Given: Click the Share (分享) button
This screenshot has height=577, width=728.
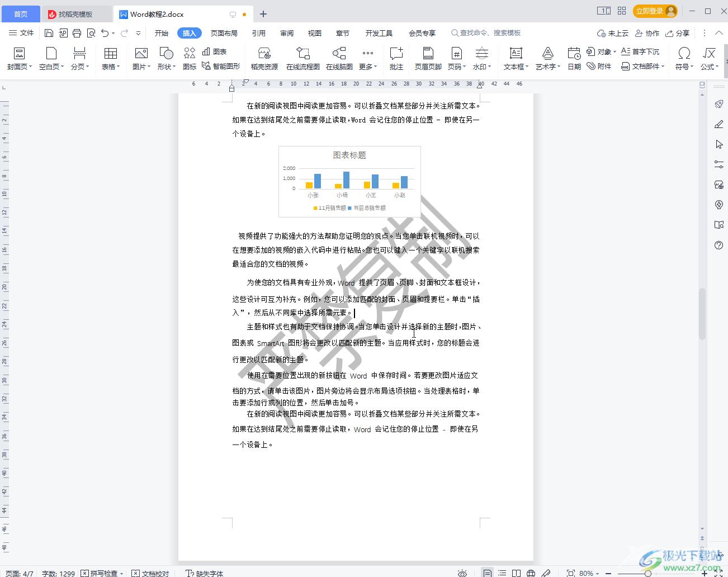Looking at the screenshot, I should click(677, 33).
